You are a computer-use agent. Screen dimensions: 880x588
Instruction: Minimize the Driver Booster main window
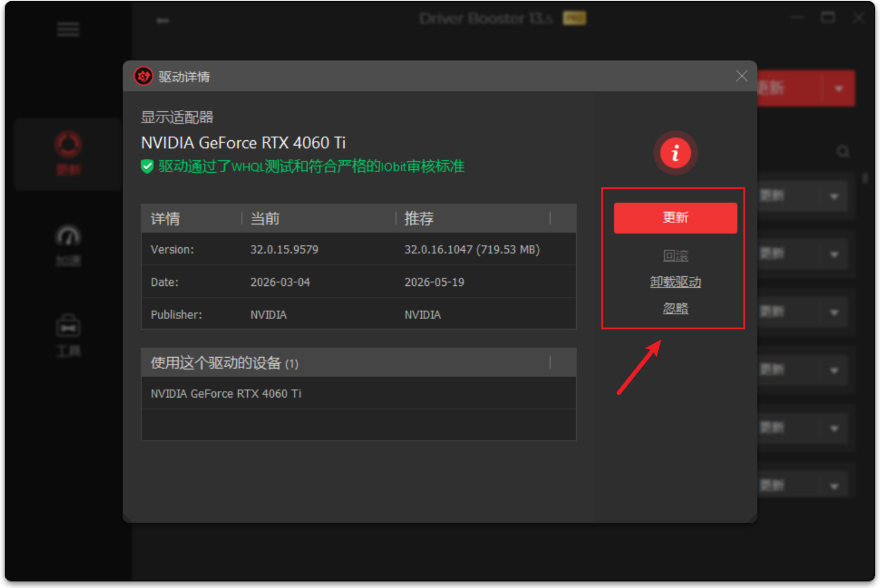[797, 18]
